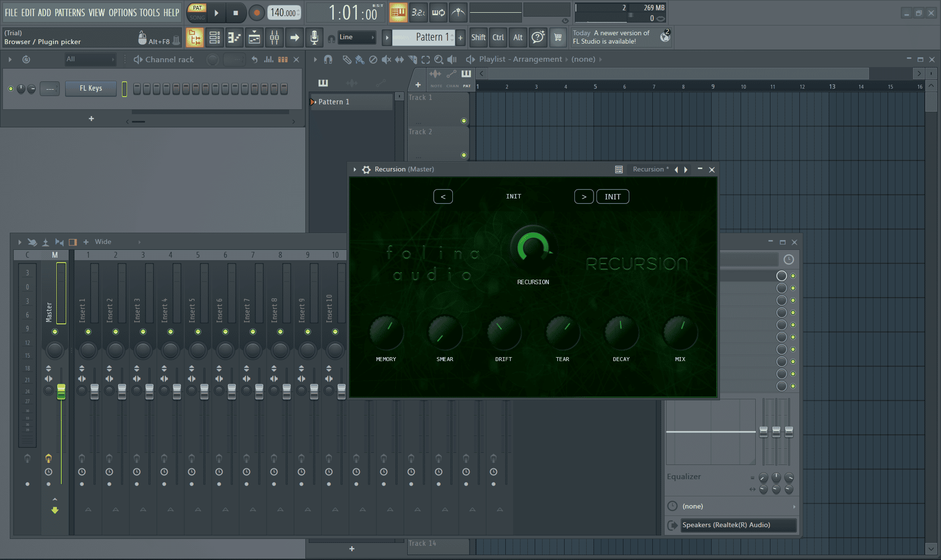Expand the Recursion plugin window menu arrow
Image resolution: width=941 pixels, height=560 pixels.
coord(355,170)
